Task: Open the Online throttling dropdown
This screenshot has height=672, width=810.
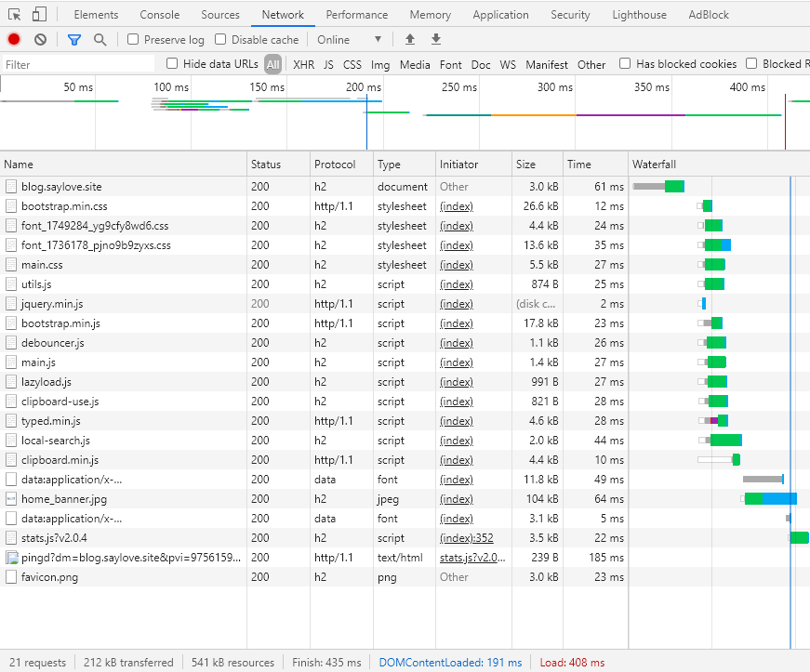Action: point(349,40)
